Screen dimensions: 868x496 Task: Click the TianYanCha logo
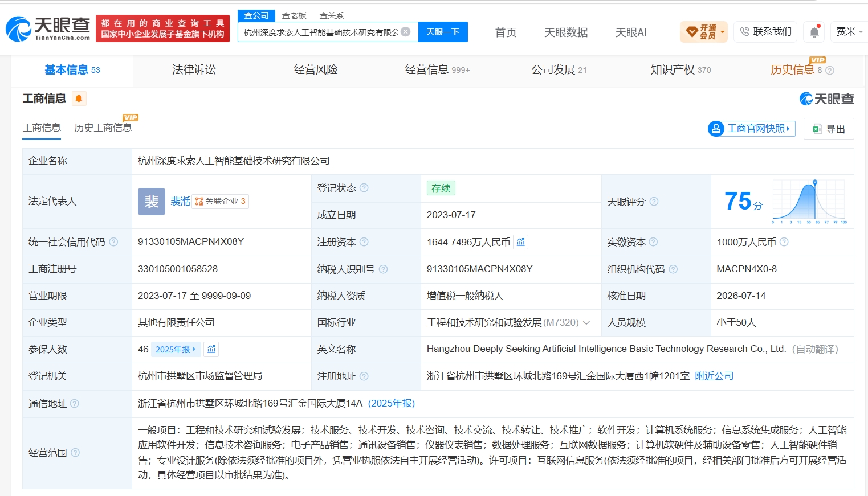point(48,29)
